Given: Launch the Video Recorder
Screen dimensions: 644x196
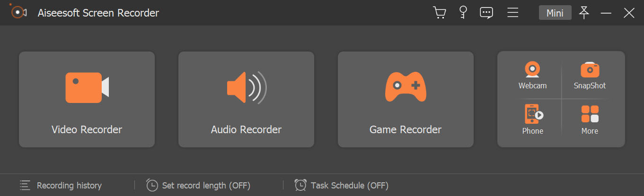Looking at the screenshot, I should 87,99.
